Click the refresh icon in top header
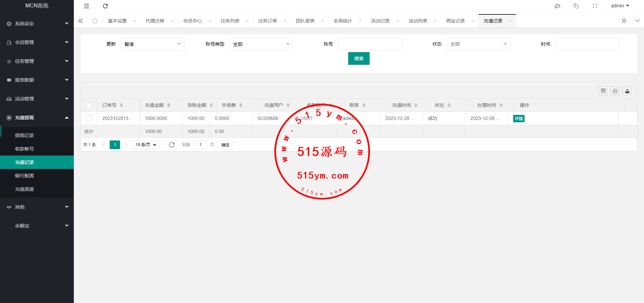 click(105, 6)
